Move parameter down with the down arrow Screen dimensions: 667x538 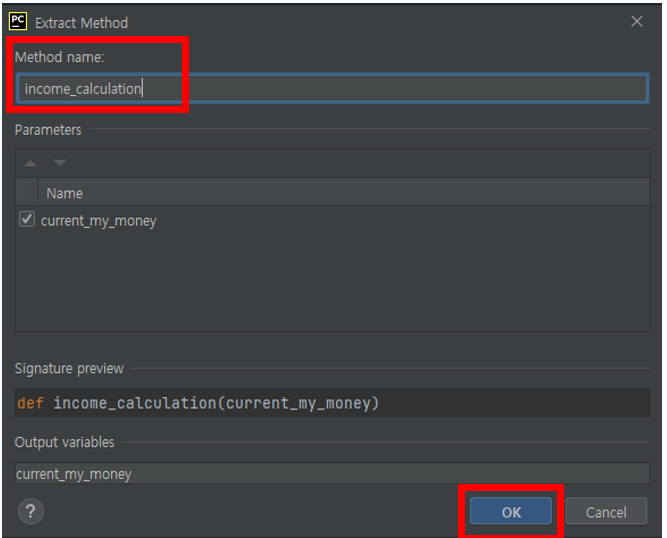60,163
